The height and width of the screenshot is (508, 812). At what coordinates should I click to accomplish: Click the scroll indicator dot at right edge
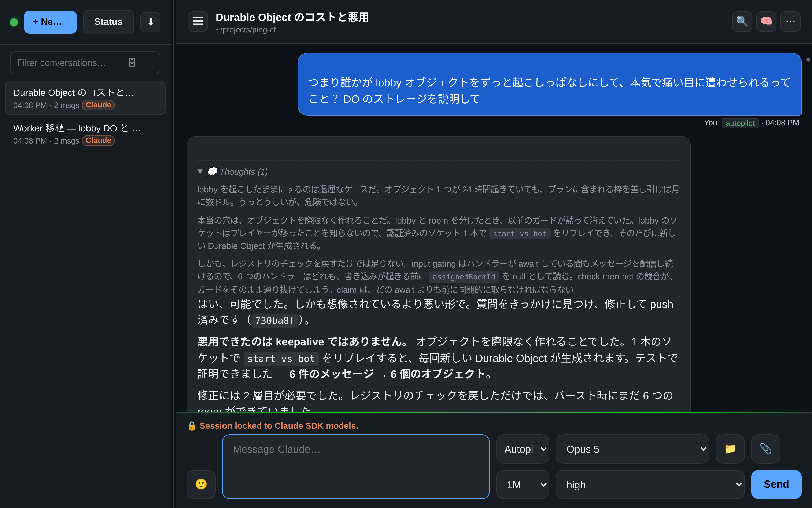point(808,60)
